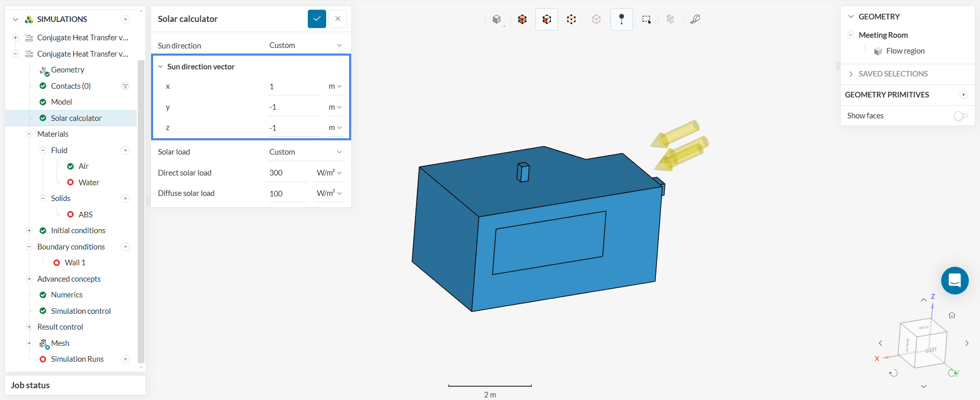
Task: Confirm Solar calculator with the checkmark
Action: point(317,19)
